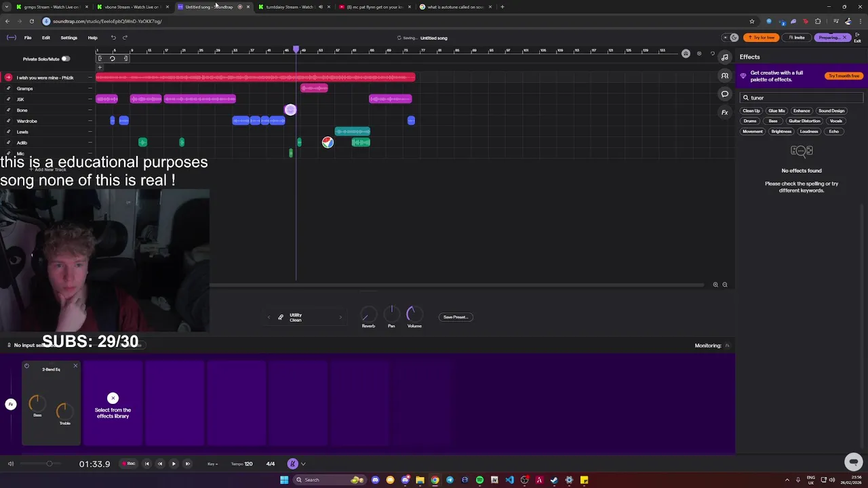Expand options for Lewis track

point(90,131)
